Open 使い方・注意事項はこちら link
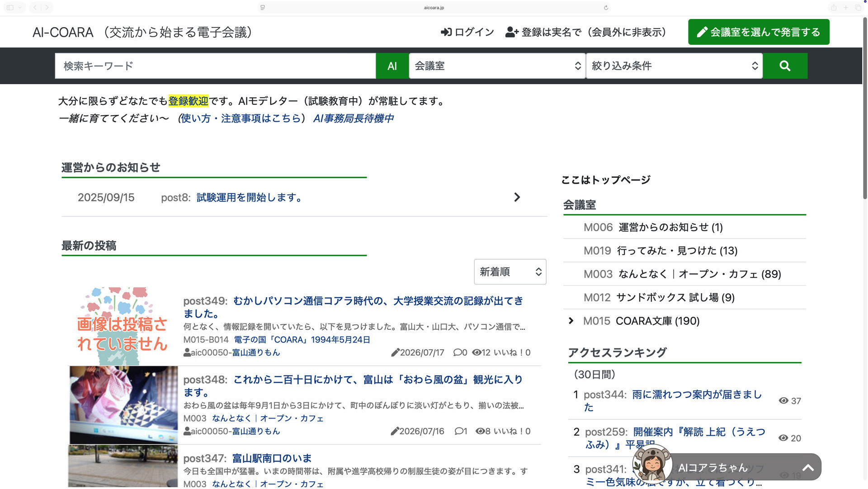The width and height of the screenshot is (868, 489). tap(241, 119)
